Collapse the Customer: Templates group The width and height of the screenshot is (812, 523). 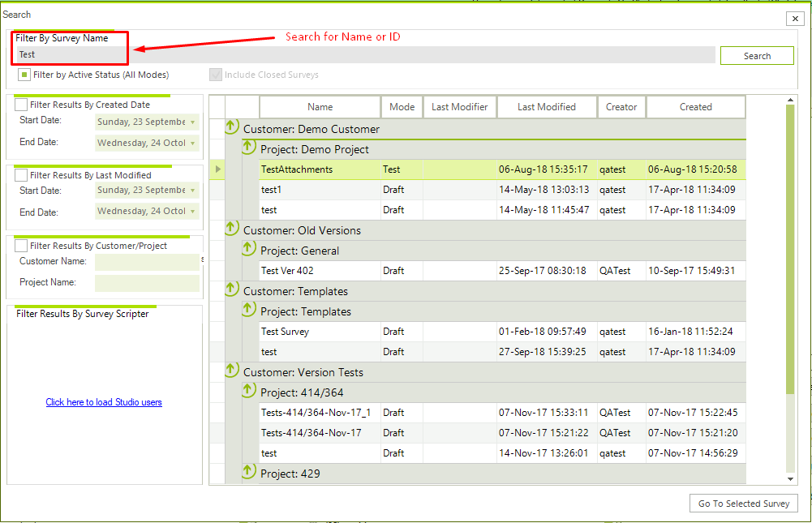click(x=231, y=289)
